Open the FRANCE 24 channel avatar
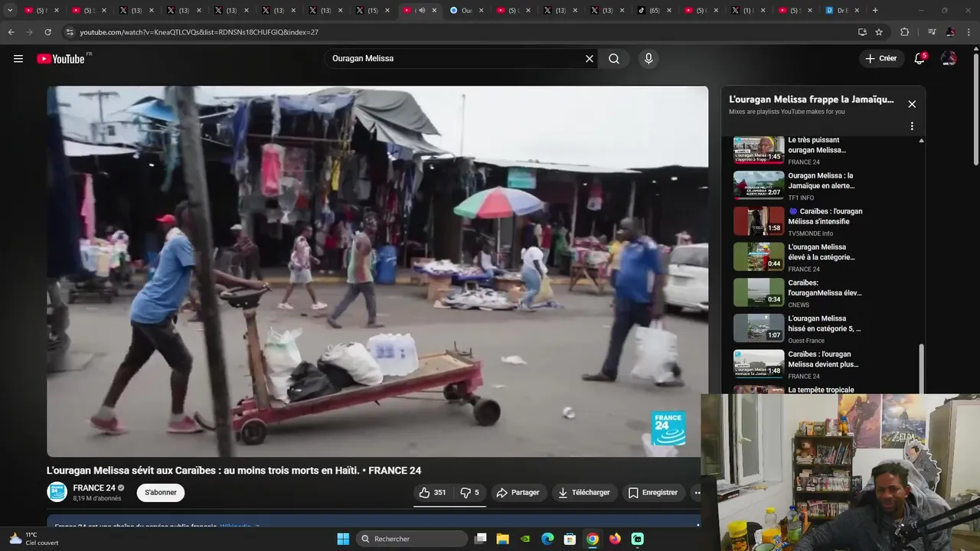Image resolution: width=980 pixels, height=551 pixels. (x=57, y=492)
